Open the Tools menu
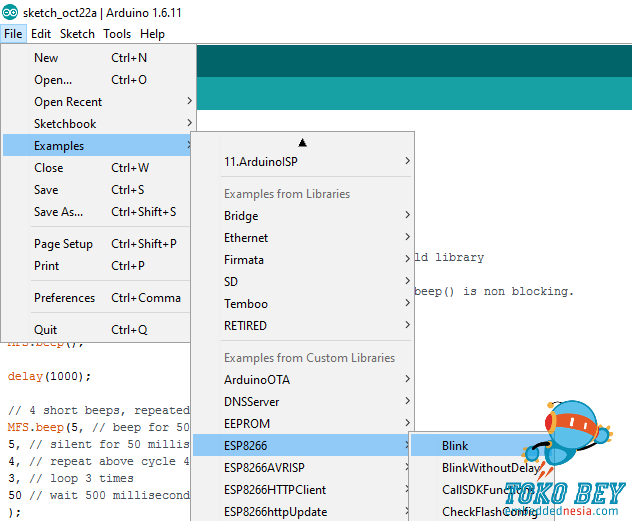632x521 pixels. tap(117, 34)
